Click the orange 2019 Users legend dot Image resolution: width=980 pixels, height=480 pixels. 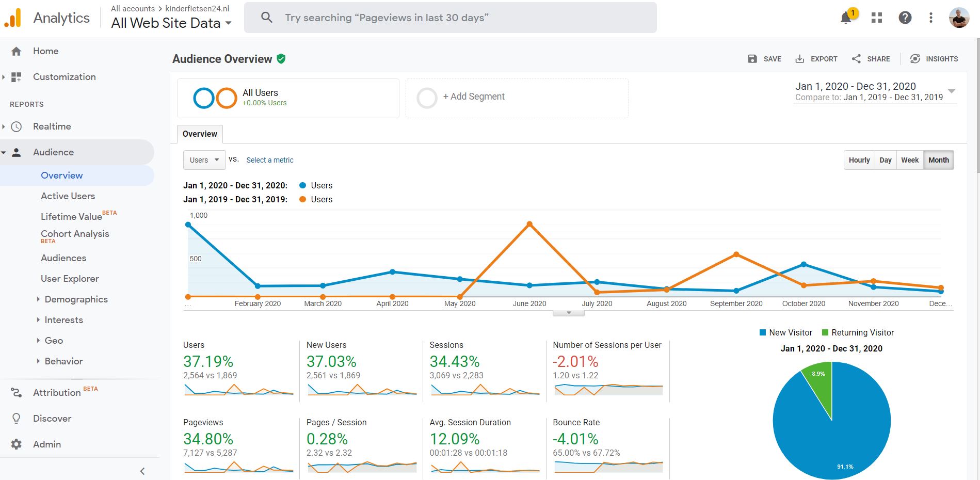[302, 199]
